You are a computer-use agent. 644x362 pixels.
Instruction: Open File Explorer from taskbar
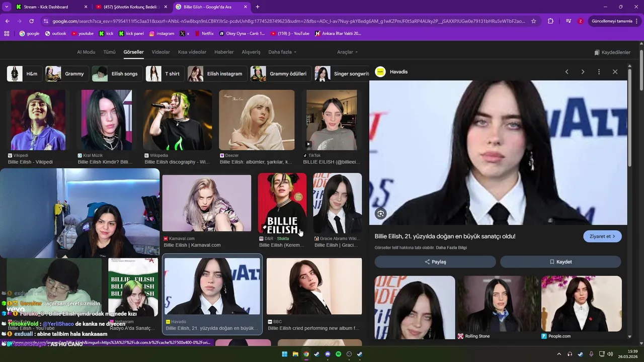click(x=295, y=354)
